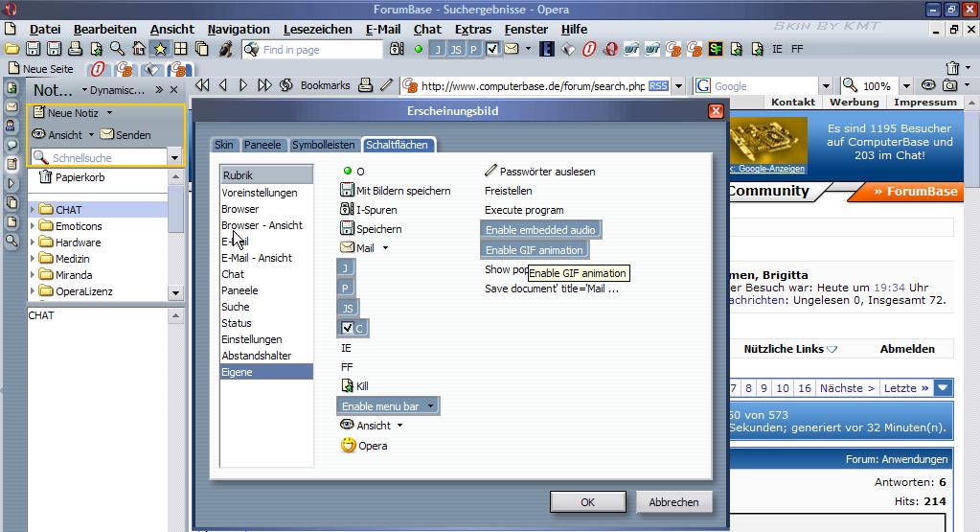
Task: Go forward with the single right arrow
Action: click(x=243, y=85)
